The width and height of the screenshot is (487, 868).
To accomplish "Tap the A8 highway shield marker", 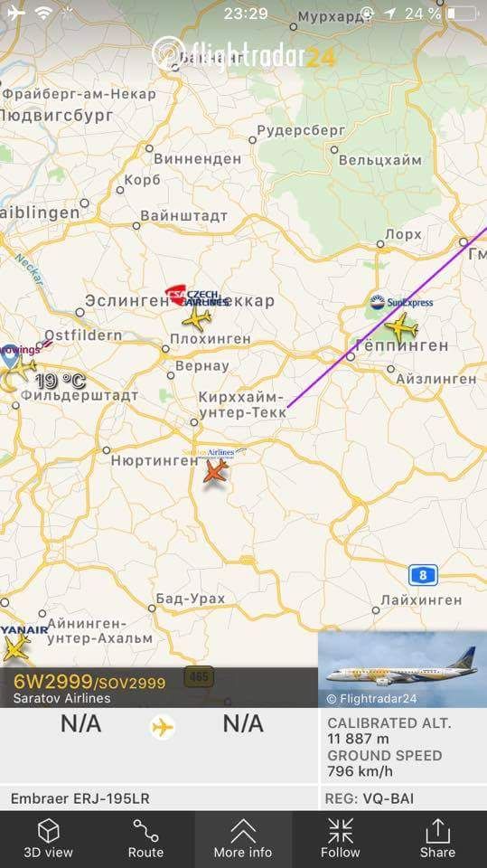I will click(x=424, y=575).
